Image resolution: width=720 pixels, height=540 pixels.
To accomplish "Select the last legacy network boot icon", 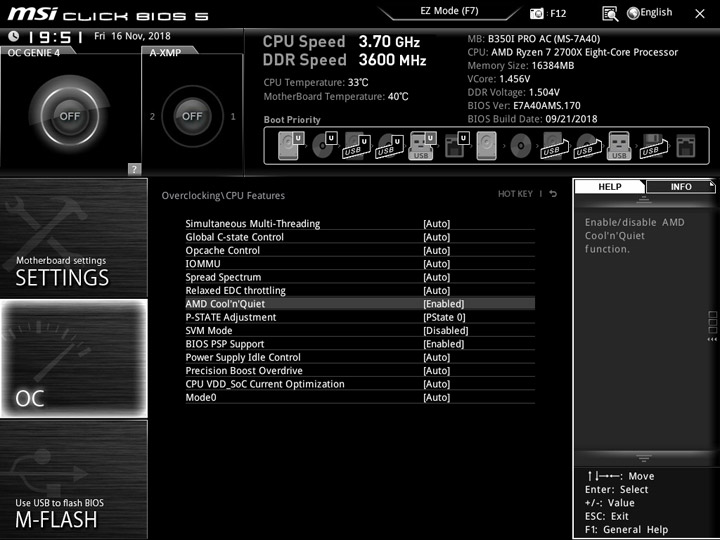I will pos(686,146).
